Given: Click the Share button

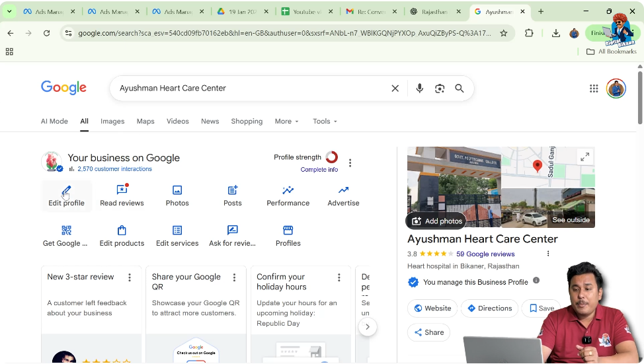Looking at the screenshot, I should [429, 332].
